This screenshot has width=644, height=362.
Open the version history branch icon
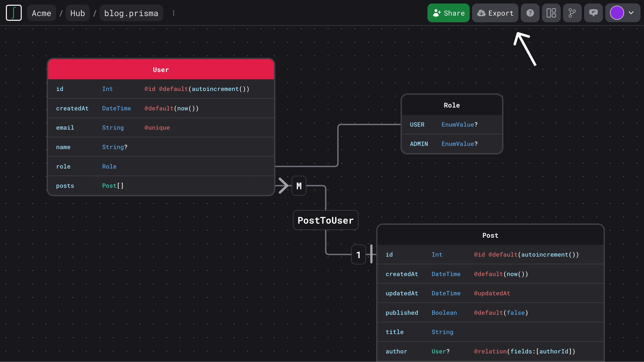pos(572,13)
